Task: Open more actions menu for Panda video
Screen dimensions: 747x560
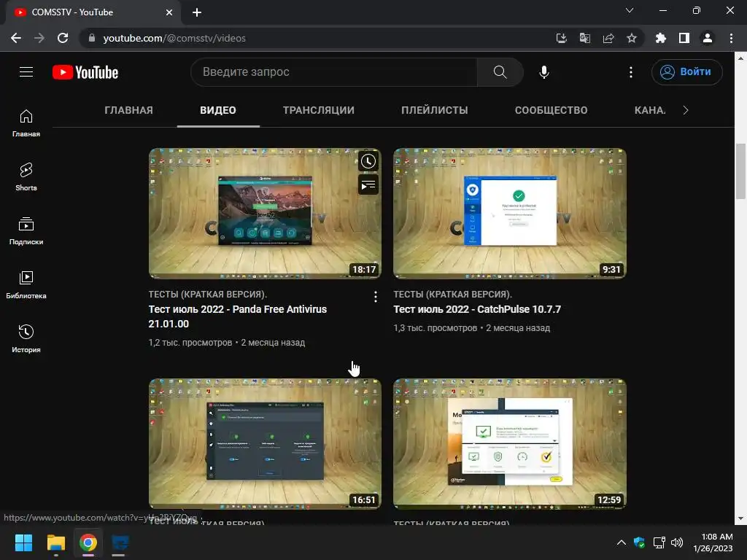Action: (376, 297)
